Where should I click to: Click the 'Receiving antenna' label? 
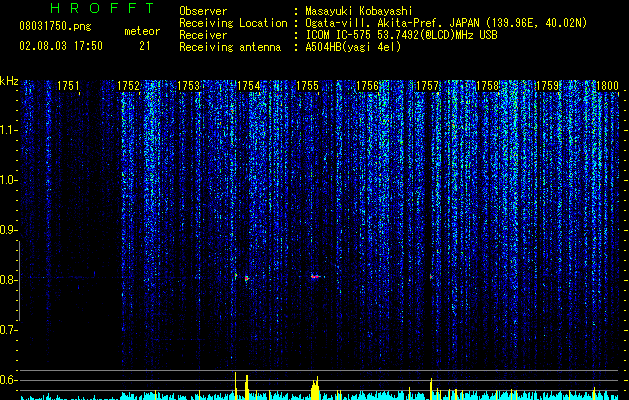230,47
